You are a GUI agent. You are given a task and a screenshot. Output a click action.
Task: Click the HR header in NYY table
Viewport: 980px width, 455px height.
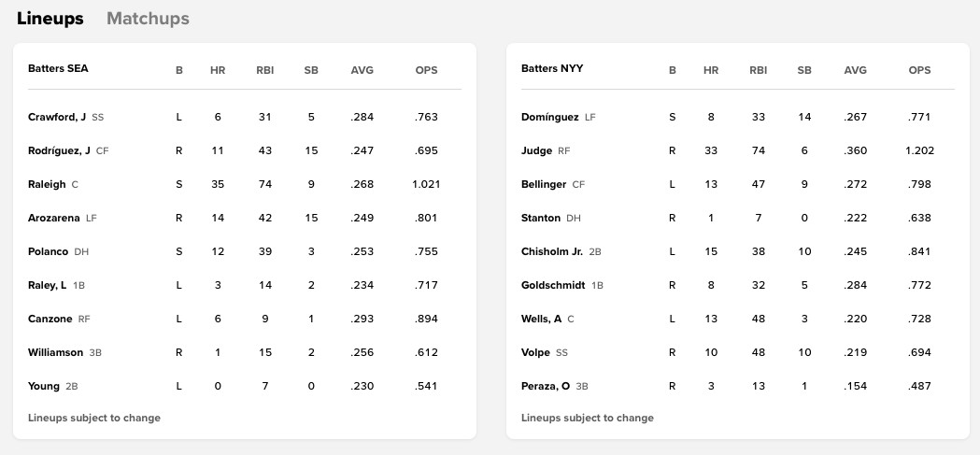(x=711, y=70)
